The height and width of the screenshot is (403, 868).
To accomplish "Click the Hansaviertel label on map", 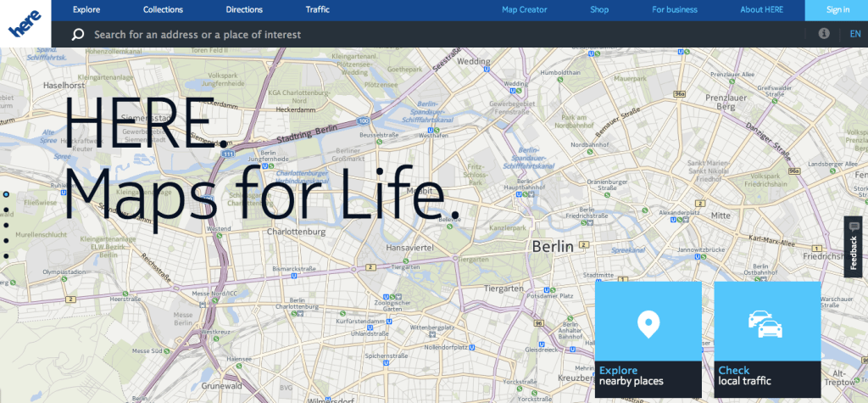I will click(x=410, y=247).
